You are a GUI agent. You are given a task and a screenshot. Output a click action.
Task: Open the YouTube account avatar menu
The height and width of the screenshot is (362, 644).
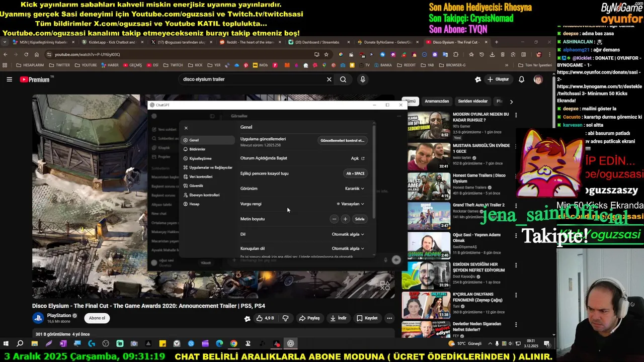[x=538, y=79]
